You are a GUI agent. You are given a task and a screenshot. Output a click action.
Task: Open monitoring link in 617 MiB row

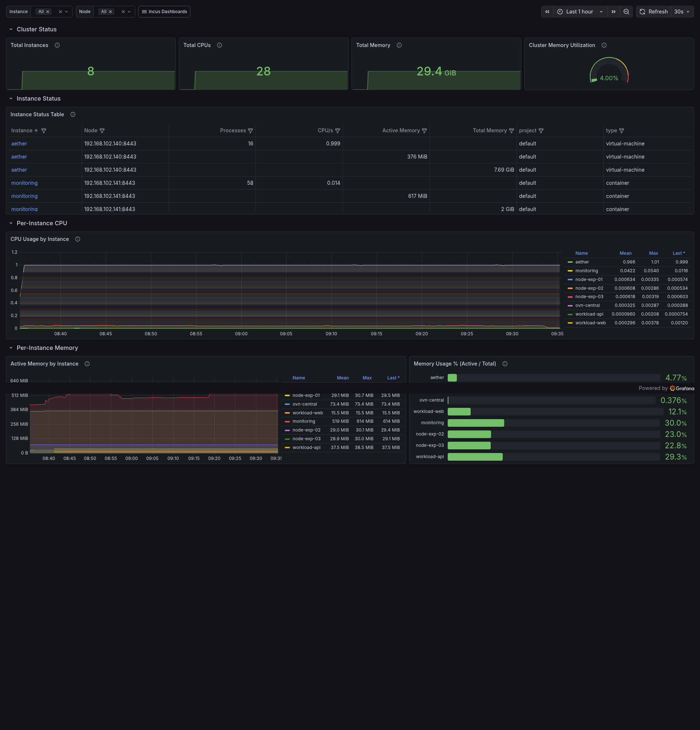tap(24, 196)
